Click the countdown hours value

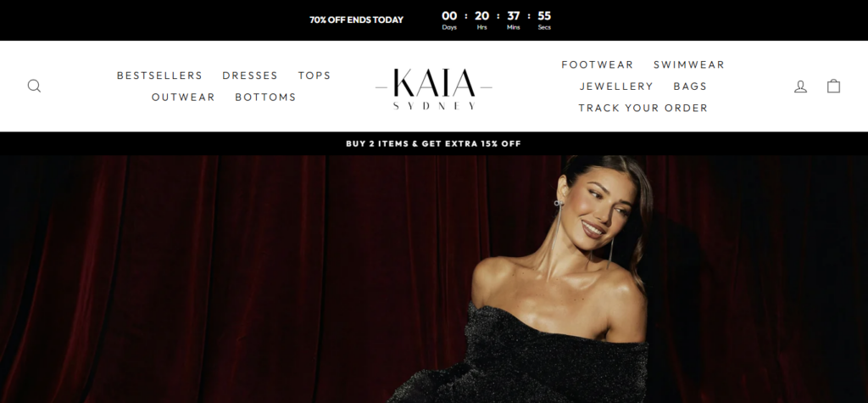click(x=481, y=16)
